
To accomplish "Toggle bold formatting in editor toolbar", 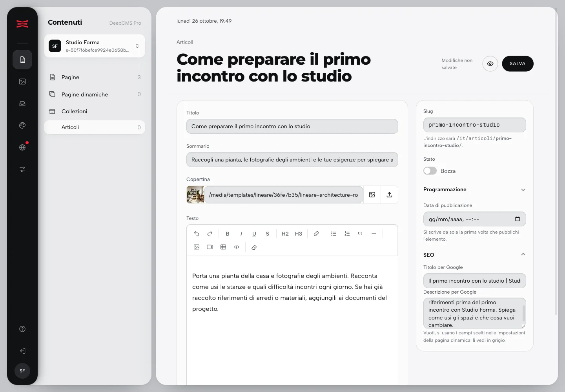I will point(228,234).
